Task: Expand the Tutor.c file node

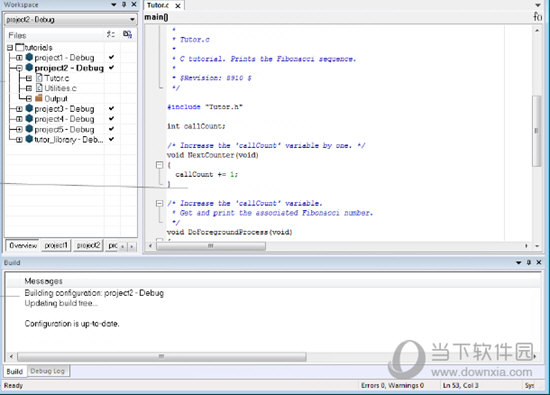Action: [29, 78]
